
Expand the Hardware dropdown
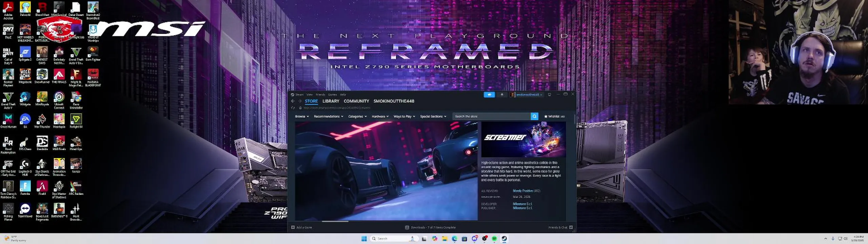pyautogui.click(x=380, y=116)
